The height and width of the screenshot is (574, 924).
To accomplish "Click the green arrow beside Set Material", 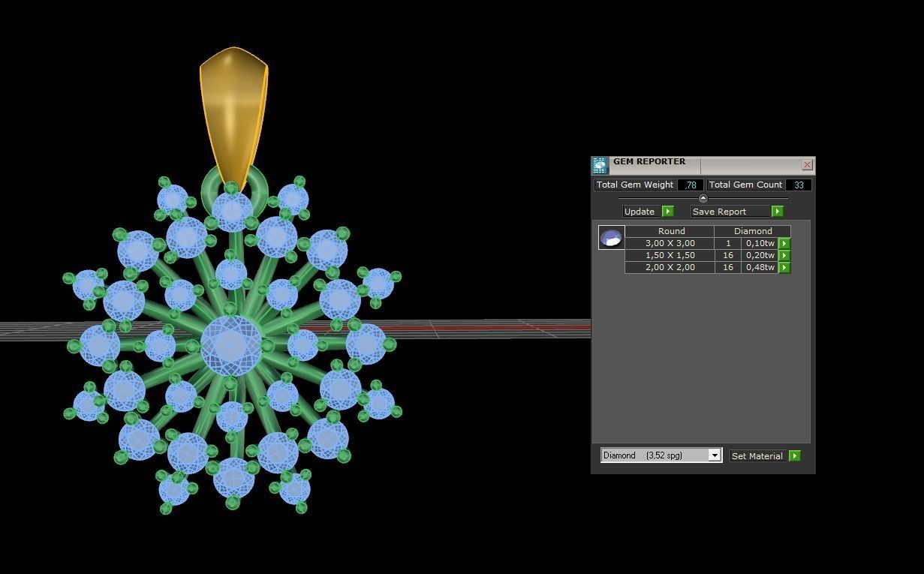I will tap(795, 455).
